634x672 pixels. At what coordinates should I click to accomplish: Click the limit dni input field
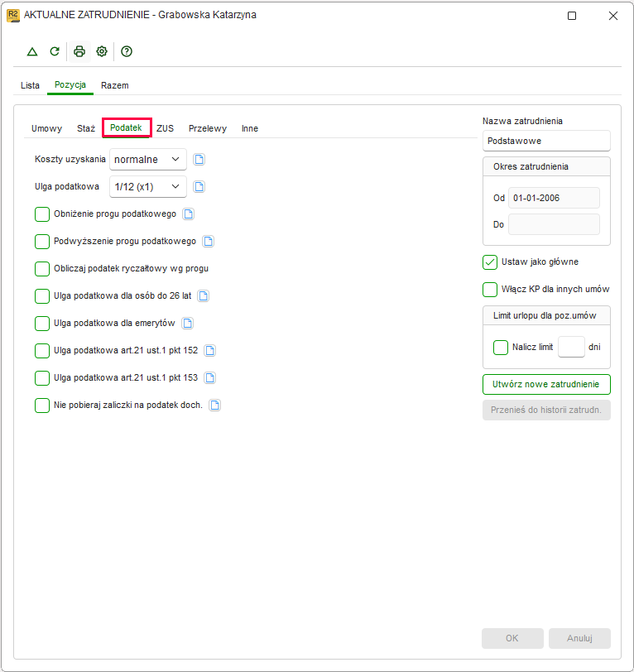click(x=571, y=347)
